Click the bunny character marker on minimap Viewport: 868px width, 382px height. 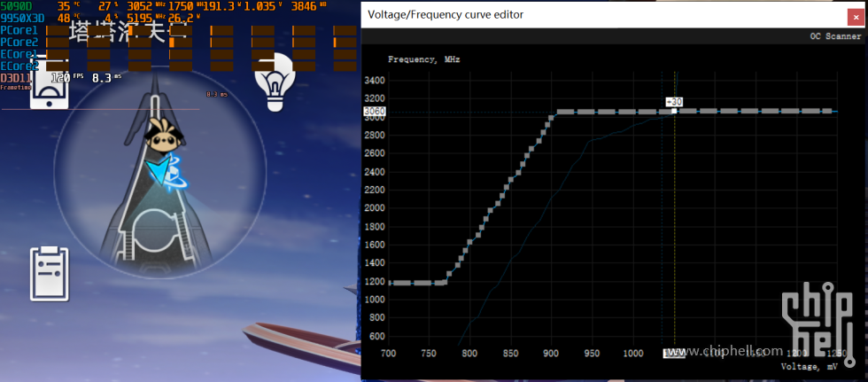[x=162, y=136]
